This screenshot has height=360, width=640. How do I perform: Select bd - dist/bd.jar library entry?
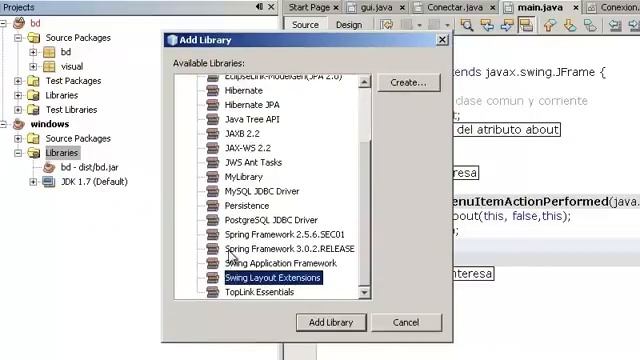(89, 167)
